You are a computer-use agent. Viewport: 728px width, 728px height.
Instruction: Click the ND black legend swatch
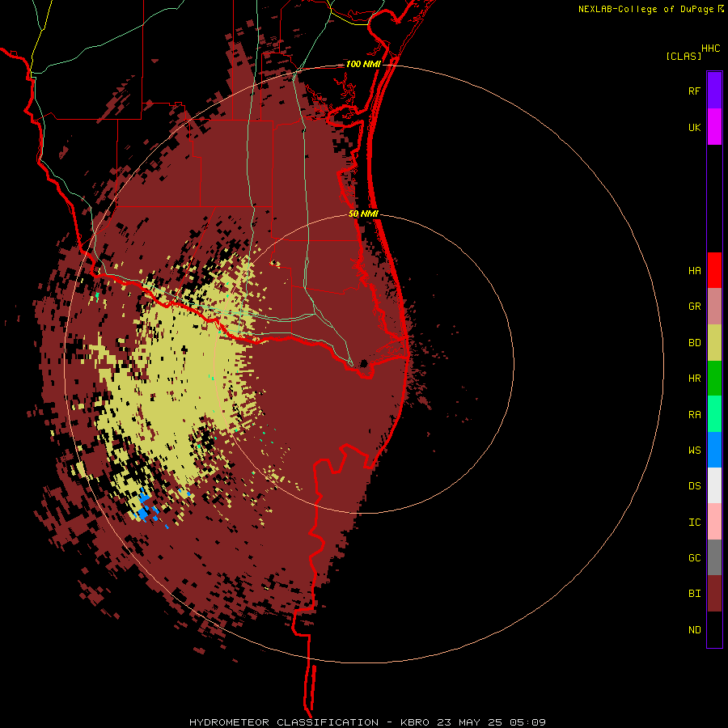click(714, 629)
